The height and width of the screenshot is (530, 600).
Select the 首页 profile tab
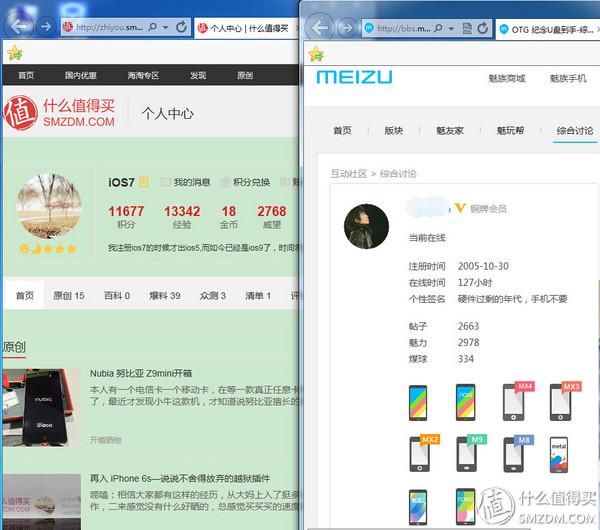(x=24, y=295)
